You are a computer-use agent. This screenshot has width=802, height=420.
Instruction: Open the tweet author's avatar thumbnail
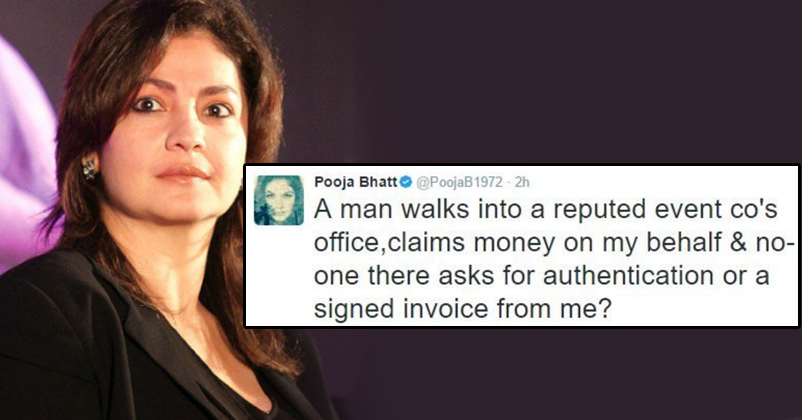tap(279, 200)
